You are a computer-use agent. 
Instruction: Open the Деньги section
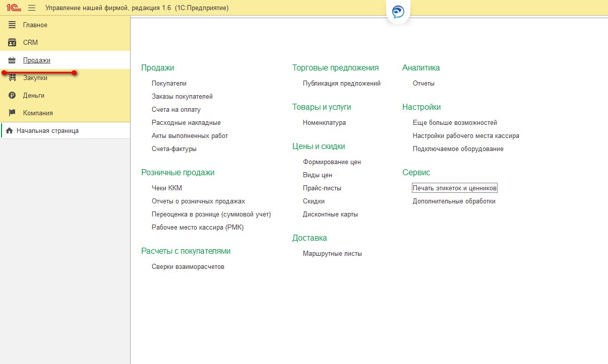65,95
